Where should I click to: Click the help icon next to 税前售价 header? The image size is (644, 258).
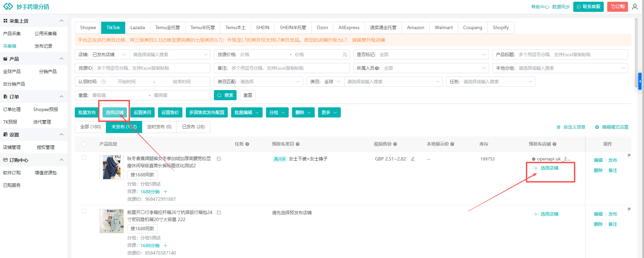[395, 144]
